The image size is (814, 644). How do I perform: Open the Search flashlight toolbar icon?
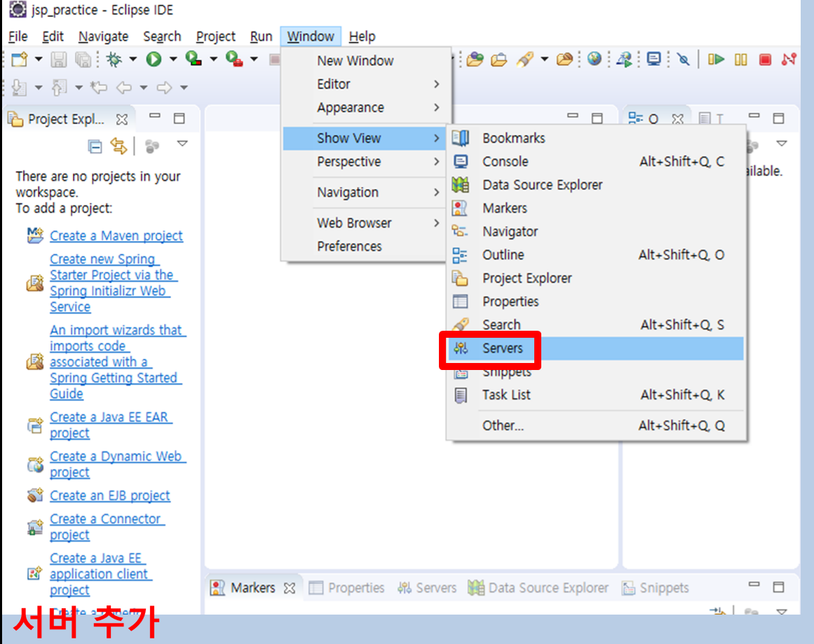(x=525, y=59)
